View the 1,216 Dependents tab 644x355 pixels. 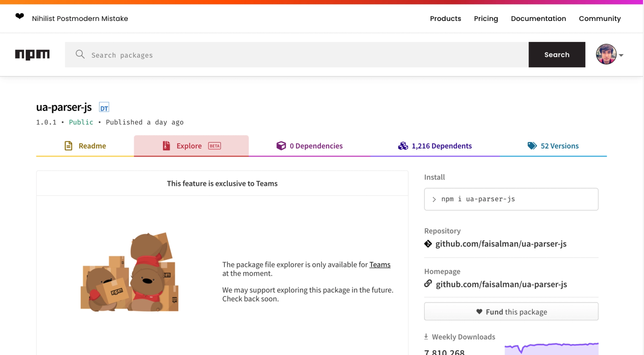pos(435,146)
